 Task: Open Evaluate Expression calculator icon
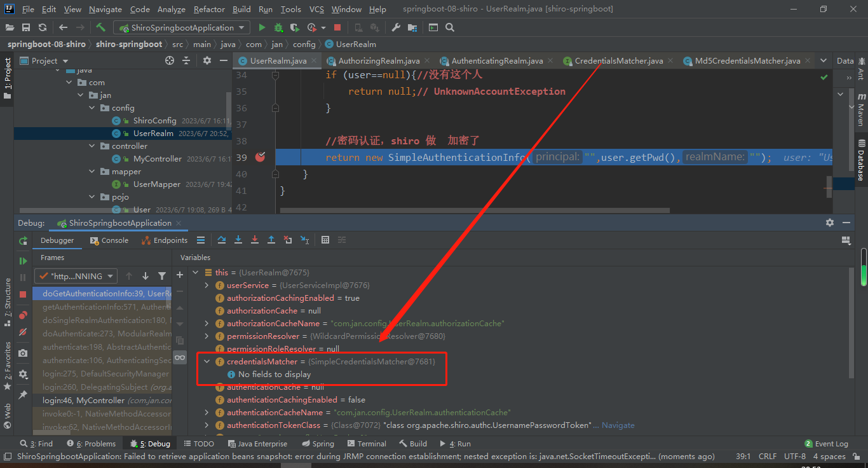coord(325,240)
